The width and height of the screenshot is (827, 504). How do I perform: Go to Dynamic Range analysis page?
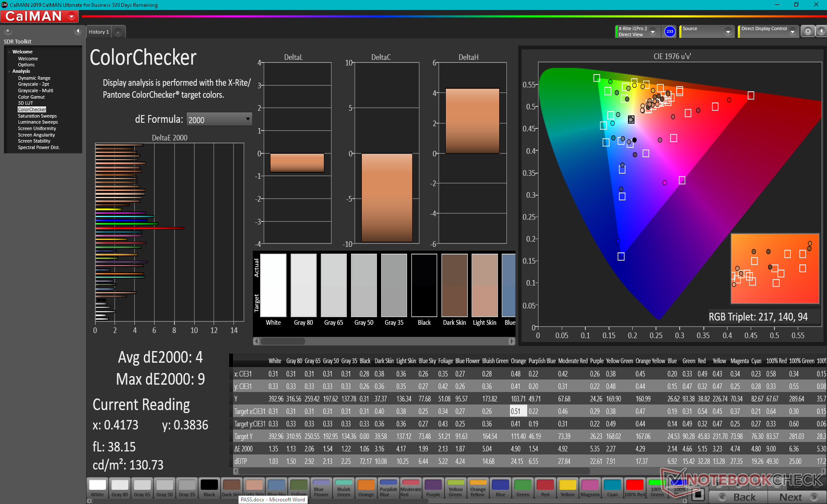[x=34, y=78]
